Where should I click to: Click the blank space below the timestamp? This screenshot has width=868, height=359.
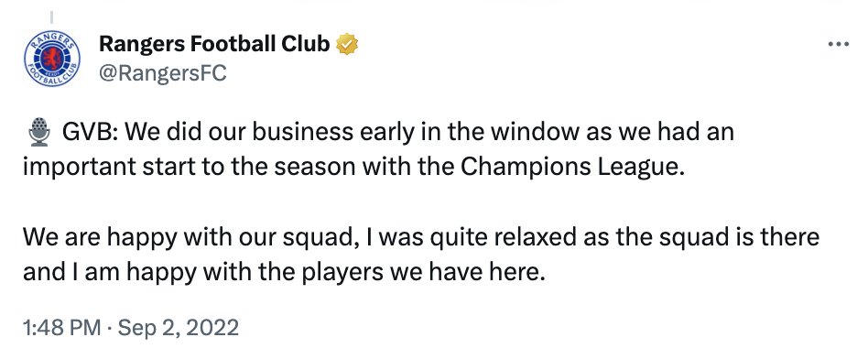434,350
